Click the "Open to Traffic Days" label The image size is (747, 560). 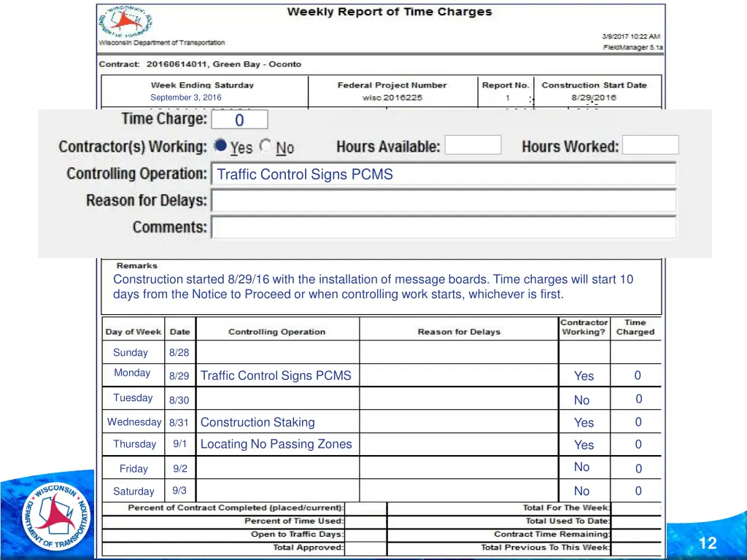pyautogui.click(x=298, y=534)
